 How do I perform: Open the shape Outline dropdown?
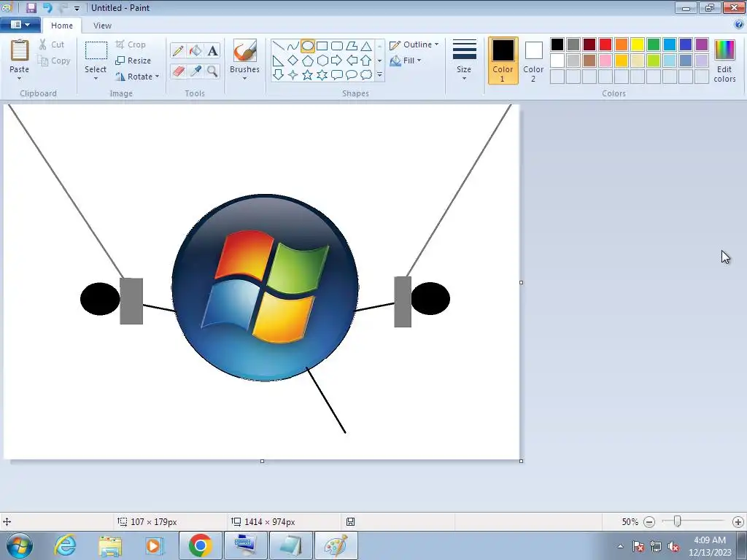click(x=414, y=44)
